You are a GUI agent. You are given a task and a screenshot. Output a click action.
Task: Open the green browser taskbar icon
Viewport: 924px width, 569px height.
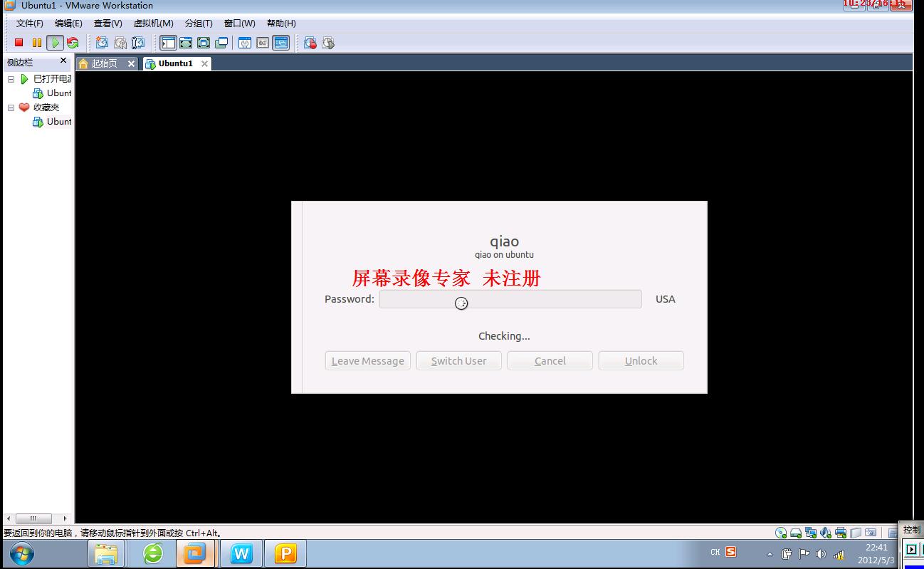click(x=153, y=553)
